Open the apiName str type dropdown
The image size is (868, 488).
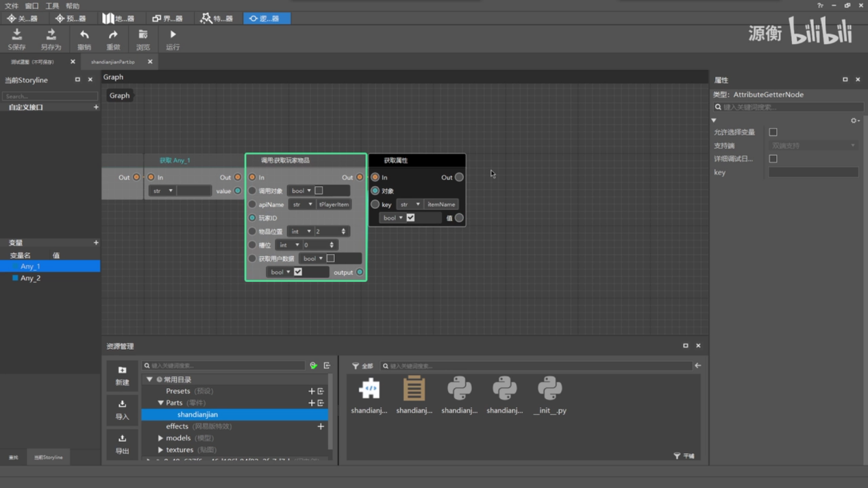301,204
